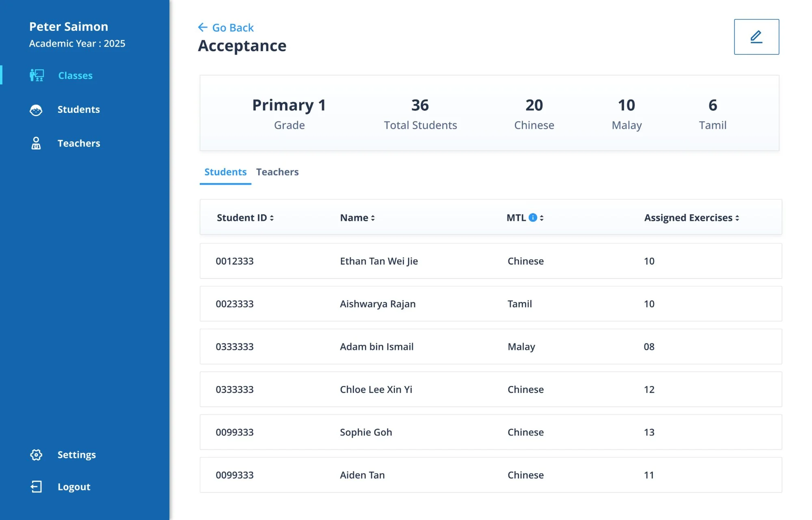Image resolution: width=812 pixels, height=520 pixels.
Task: Click Malay MTL in Adam's row
Action: [521, 347]
